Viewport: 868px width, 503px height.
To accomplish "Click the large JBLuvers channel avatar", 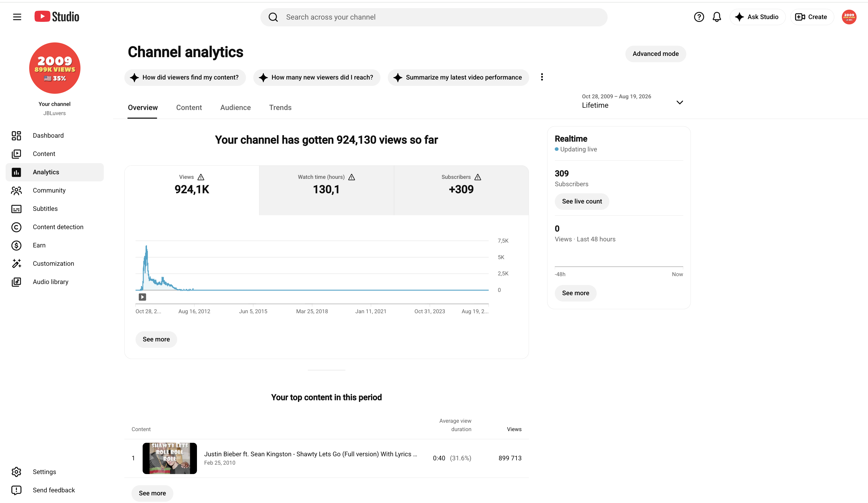I will (55, 68).
